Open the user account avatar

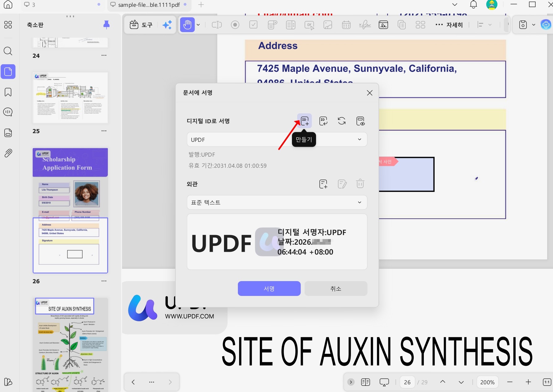492,5
